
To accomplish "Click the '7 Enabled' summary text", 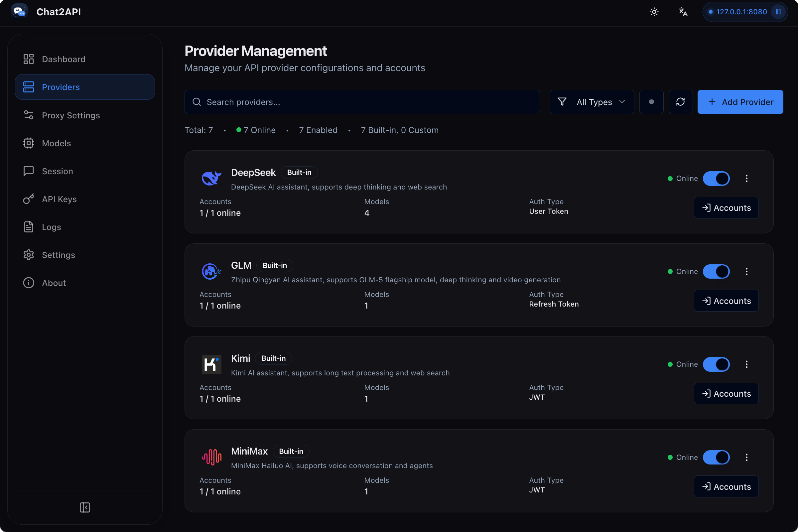I will tap(318, 130).
